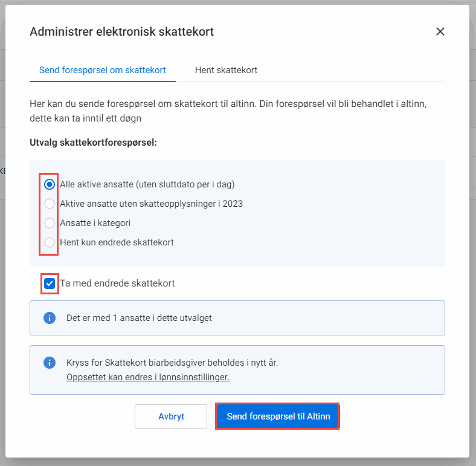476x466 pixels.
Task: Choose "Aktive ansatte uten skatteopplysninger i 2023" radio
Action: coord(50,204)
